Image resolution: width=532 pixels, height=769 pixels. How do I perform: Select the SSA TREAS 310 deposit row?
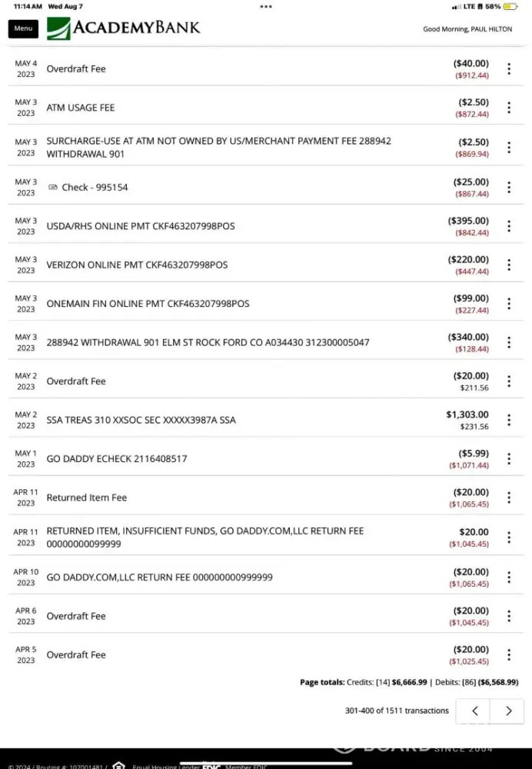click(141, 420)
